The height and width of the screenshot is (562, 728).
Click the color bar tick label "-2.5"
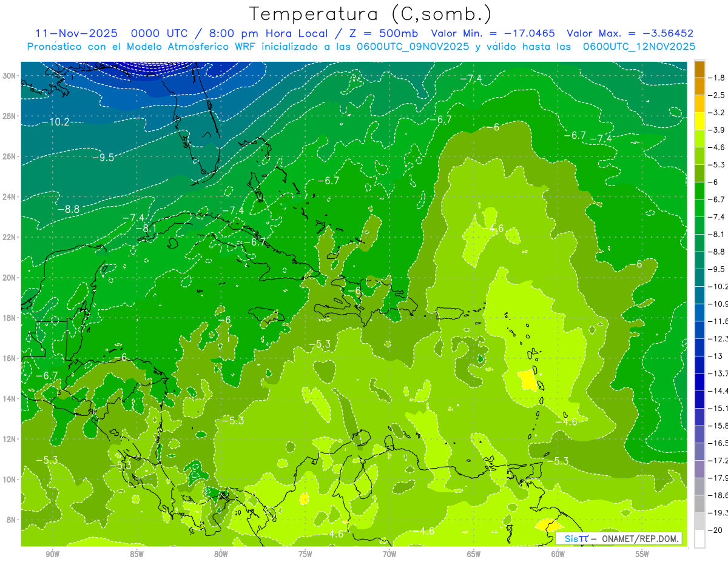[718, 95]
